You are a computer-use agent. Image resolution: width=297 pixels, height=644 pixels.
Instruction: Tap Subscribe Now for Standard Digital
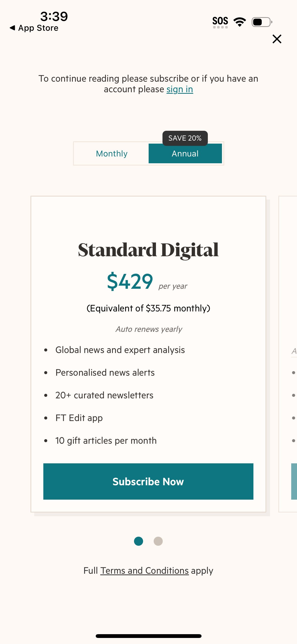pyautogui.click(x=148, y=481)
